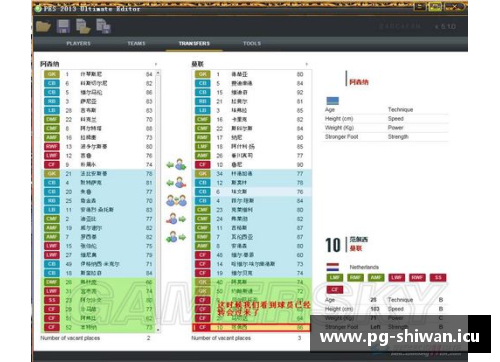Expand the left team selector dropdown
The image size is (500, 362).
(x=156, y=64)
